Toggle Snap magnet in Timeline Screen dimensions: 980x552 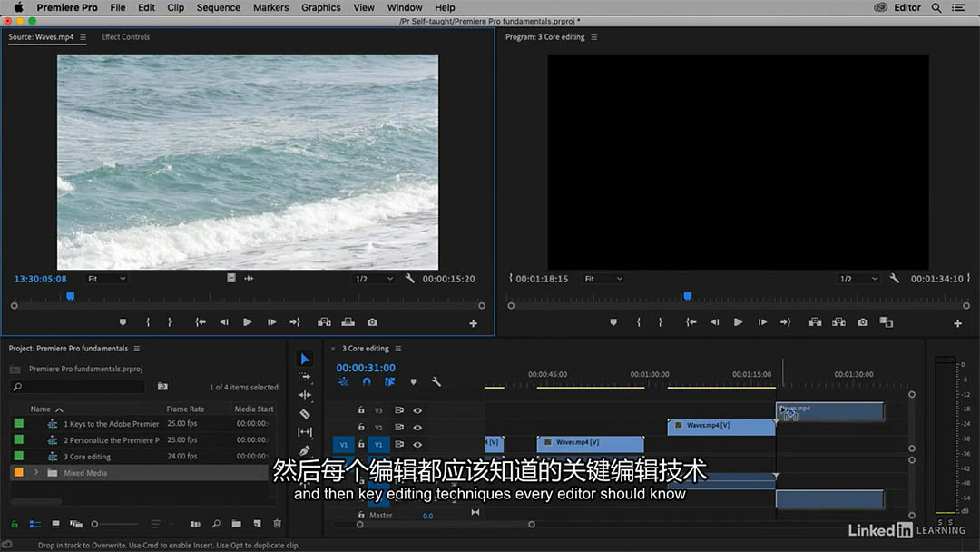click(x=367, y=381)
